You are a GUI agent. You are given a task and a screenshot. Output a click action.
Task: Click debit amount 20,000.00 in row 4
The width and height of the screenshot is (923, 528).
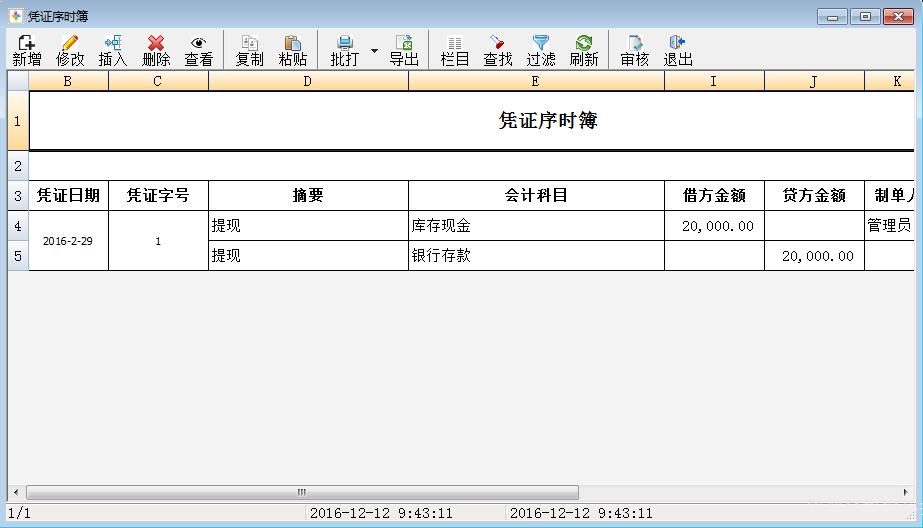pos(714,226)
